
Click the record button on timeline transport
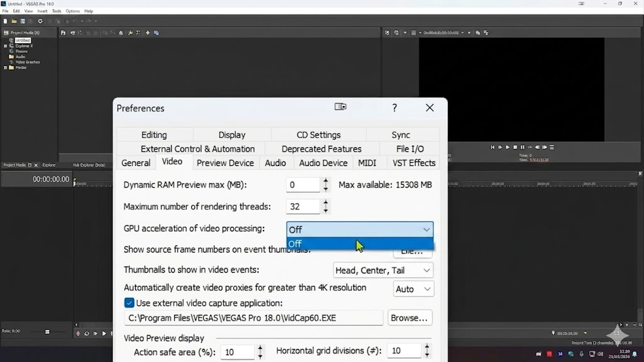[x=78, y=334]
